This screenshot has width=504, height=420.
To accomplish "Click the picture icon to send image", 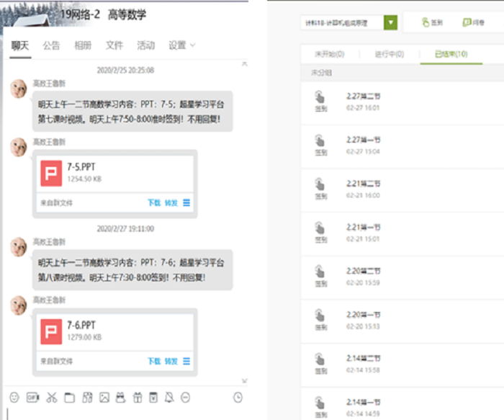I will point(104,397).
